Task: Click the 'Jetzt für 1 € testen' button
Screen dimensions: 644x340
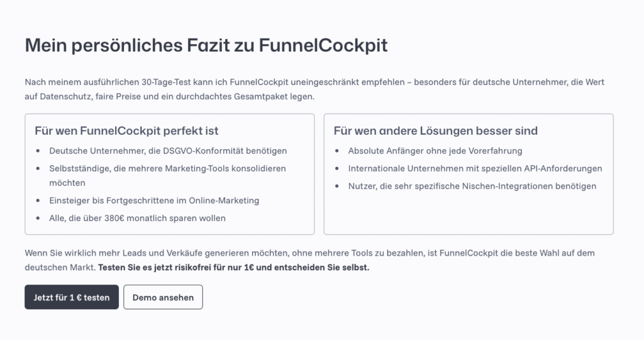Action: (72, 297)
